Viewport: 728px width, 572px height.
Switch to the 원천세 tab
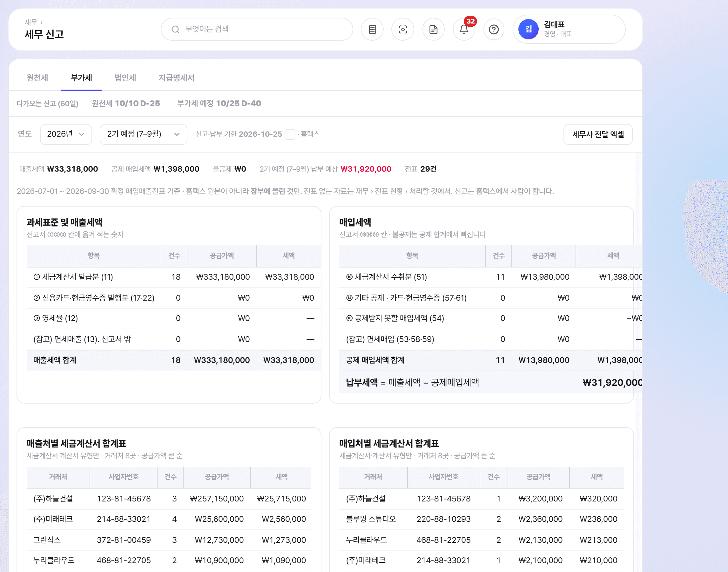pos(37,78)
